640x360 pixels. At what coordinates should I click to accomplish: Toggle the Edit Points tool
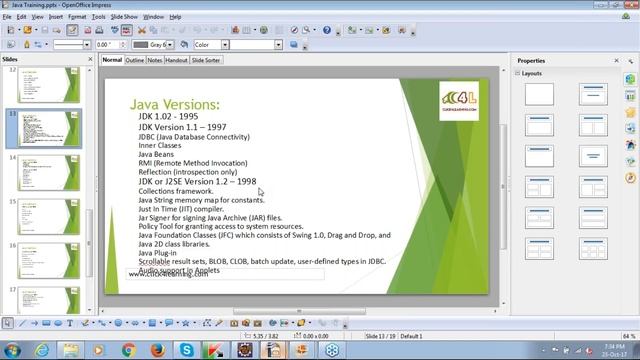(x=207, y=323)
